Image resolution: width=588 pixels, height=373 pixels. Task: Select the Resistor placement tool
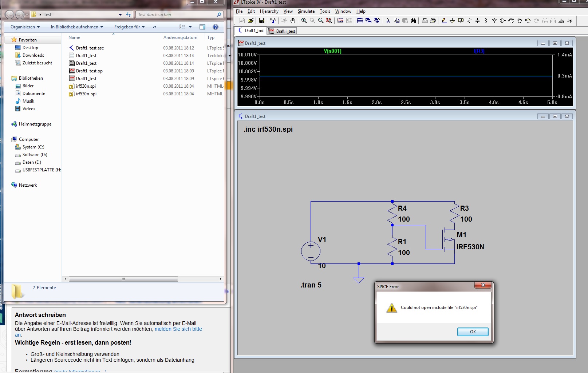point(469,21)
